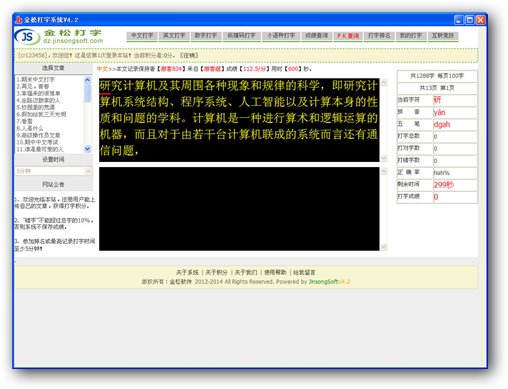Click typing area scroll up arrow

click(x=384, y=171)
